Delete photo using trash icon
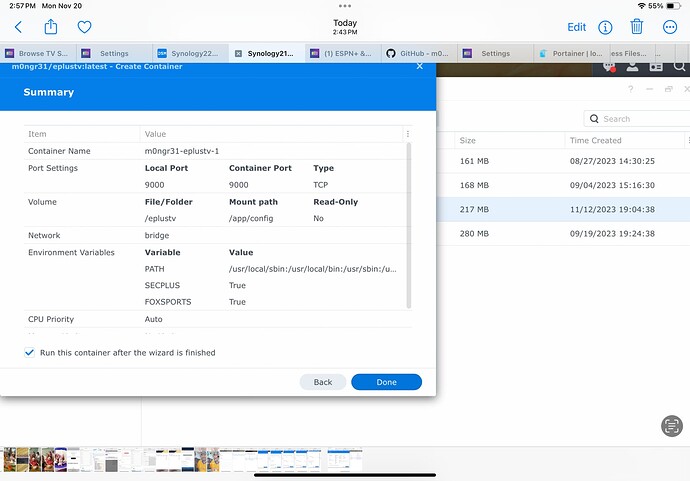The image size is (690, 481). point(637,27)
